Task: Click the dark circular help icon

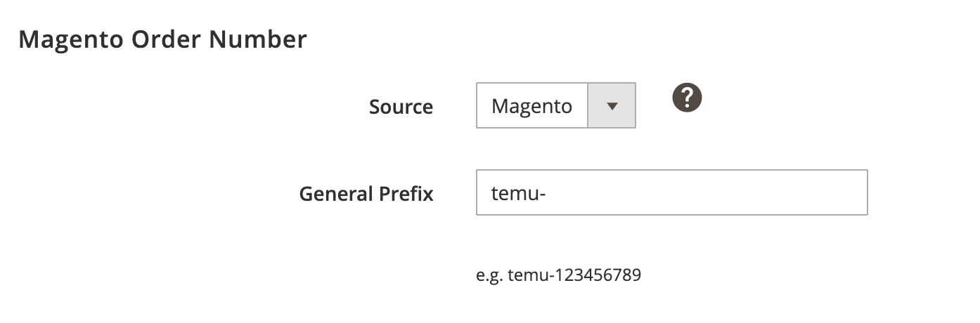Action: pyautogui.click(x=687, y=98)
